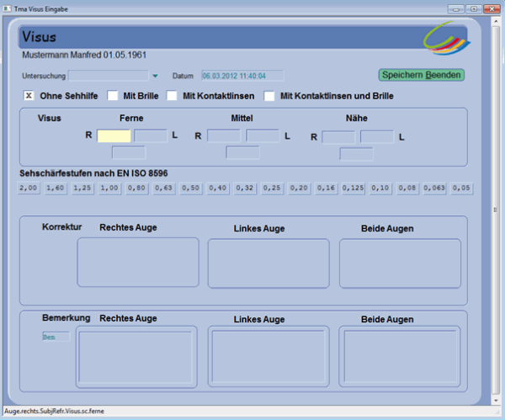The width and height of the screenshot is (505, 420).
Task: Click the Nähe left eye field
Action: (377, 136)
